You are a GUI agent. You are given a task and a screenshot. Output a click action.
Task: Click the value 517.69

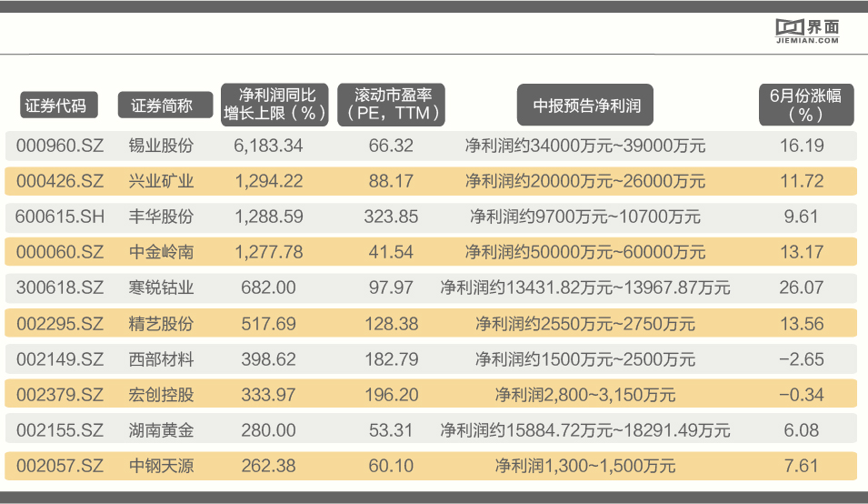268,324
